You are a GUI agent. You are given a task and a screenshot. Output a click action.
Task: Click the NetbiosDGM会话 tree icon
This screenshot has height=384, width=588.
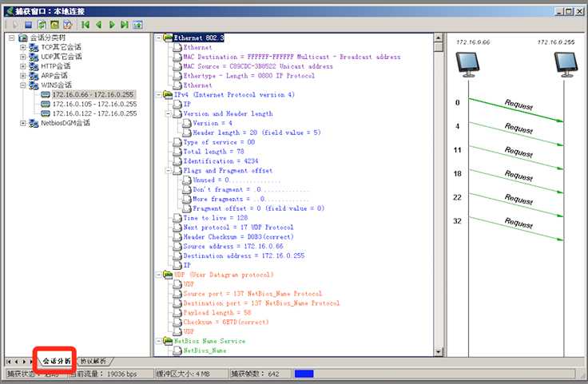coord(34,123)
